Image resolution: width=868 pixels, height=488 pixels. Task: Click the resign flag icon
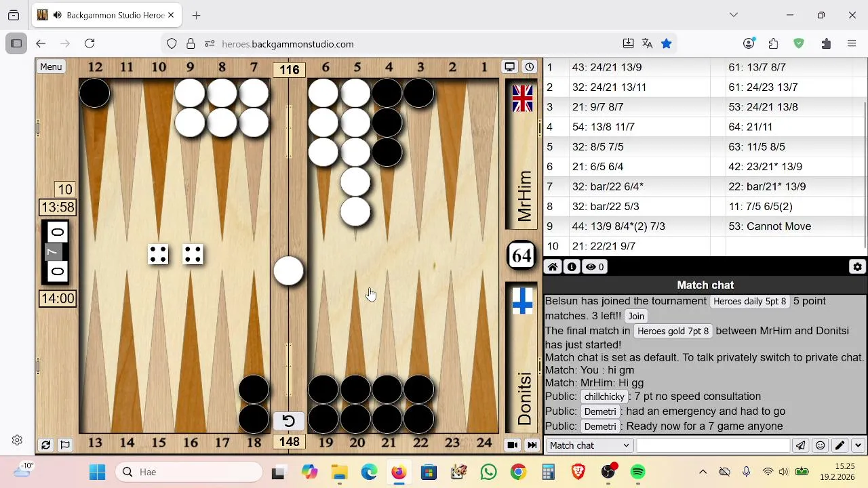65,445
